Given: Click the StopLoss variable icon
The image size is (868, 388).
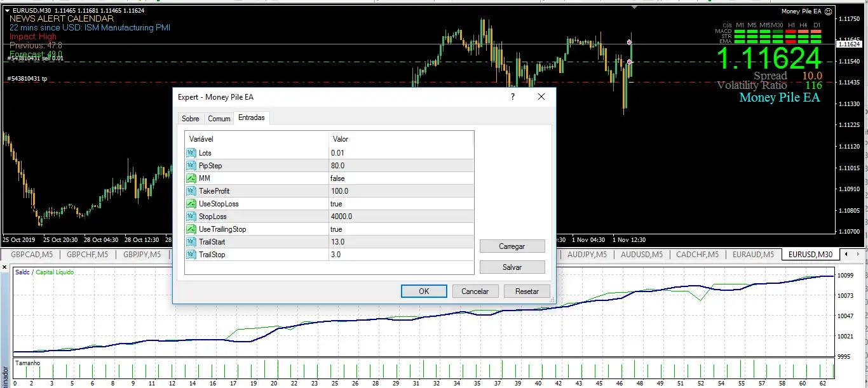Looking at the screenshot, I should [x=191, y=217].
